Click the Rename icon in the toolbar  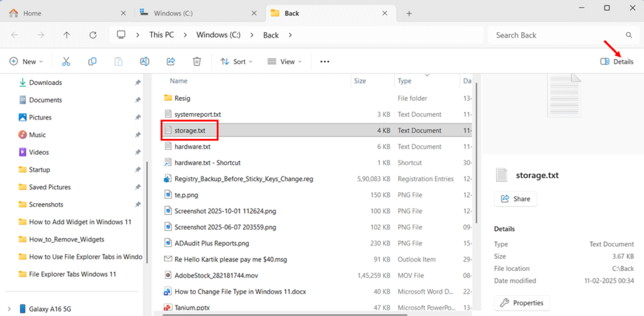[x=145, y=62]
